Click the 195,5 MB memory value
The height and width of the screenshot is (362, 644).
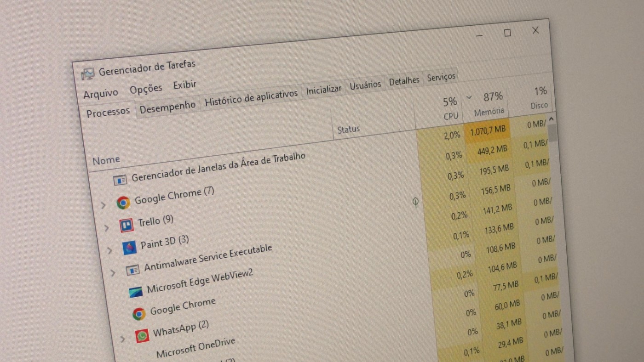(494, 170)
